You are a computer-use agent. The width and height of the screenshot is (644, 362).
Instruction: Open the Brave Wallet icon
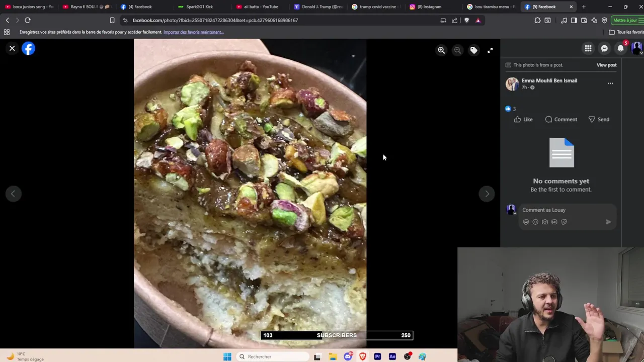tap(584, 20)
